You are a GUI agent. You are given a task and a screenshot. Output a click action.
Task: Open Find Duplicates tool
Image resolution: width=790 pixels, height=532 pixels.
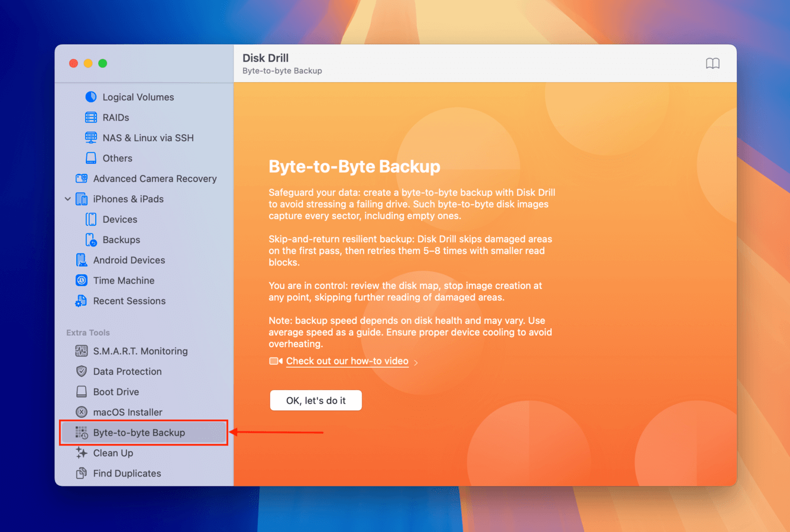click(127, 473)
